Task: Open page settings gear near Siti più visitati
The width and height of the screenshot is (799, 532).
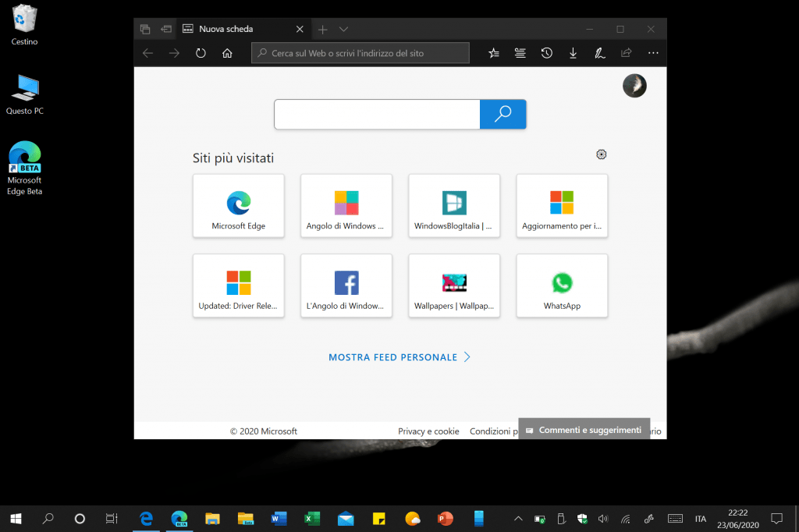Action: tap(601, 154)
